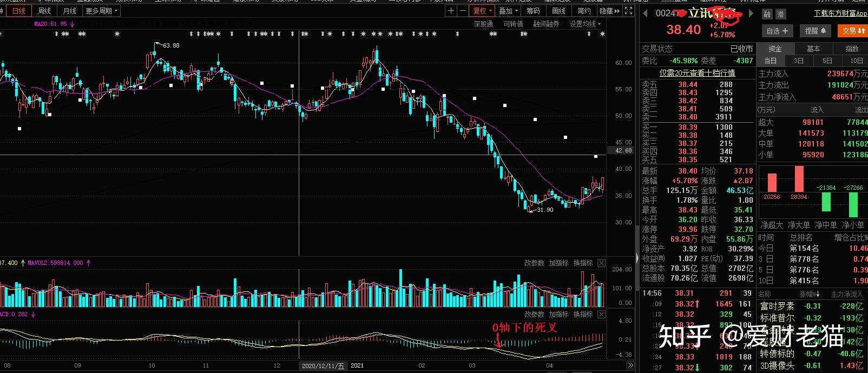The image size is (868, 373).
Task: Toggle fullscreen chart icon
Action: click(628, 11)
